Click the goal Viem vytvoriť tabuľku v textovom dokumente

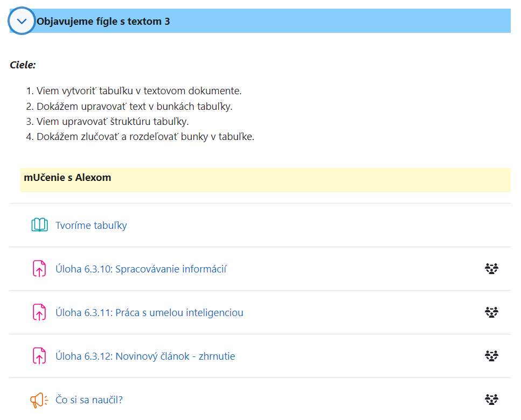tap(139, 90)
